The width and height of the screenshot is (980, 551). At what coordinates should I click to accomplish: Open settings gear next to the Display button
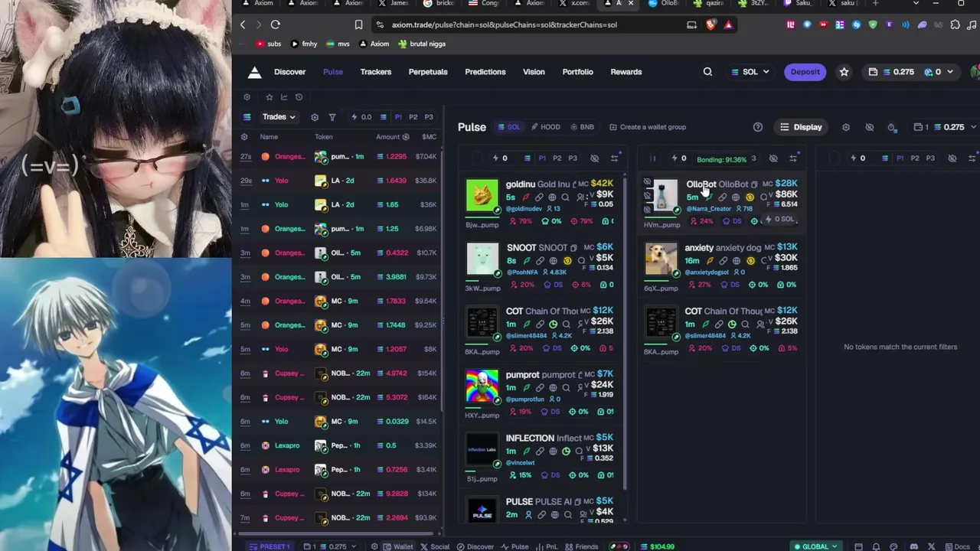tap(846, 127)
